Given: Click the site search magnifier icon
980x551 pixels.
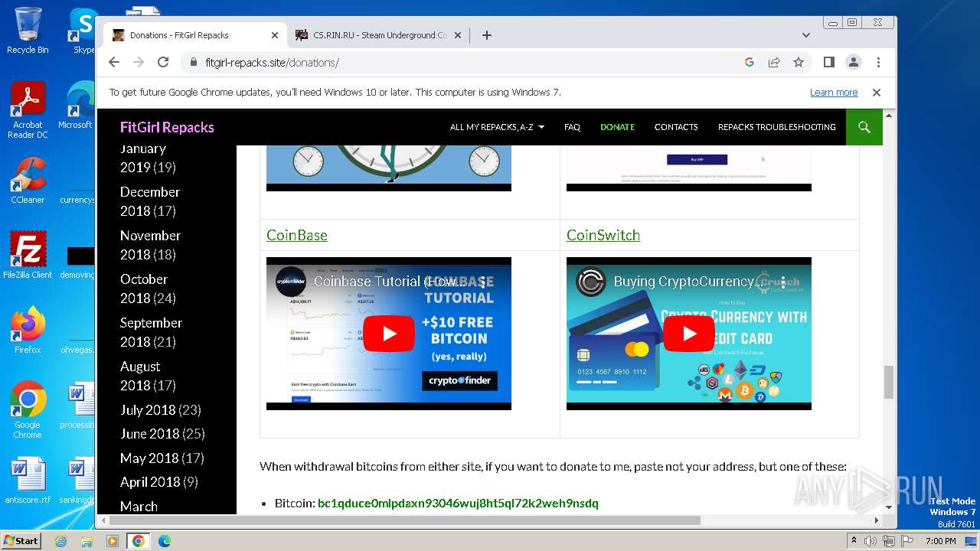Looking at the screenshot, I should 864,127.
